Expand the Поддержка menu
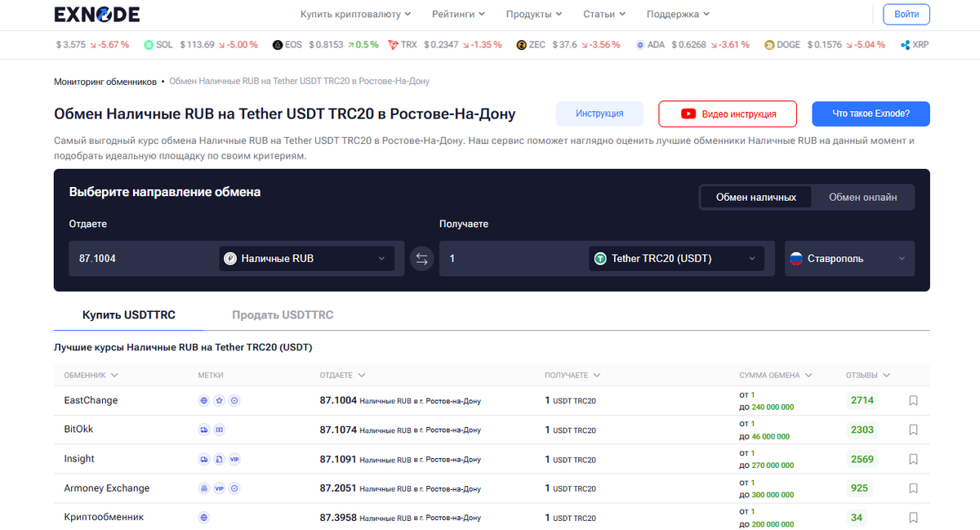This screenshot has height=530, width=980. pyautogui.click(x=678, y=15)
